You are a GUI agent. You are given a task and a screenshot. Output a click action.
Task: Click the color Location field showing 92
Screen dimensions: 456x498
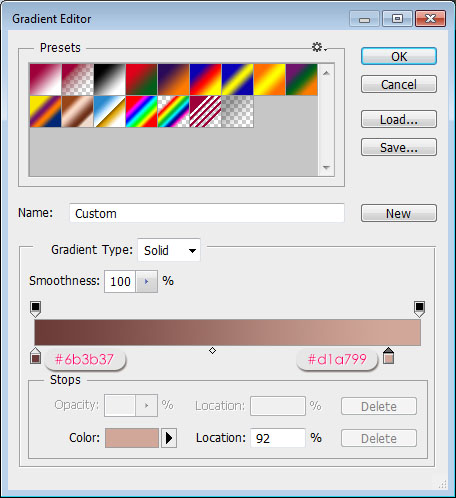pos(278,438)
